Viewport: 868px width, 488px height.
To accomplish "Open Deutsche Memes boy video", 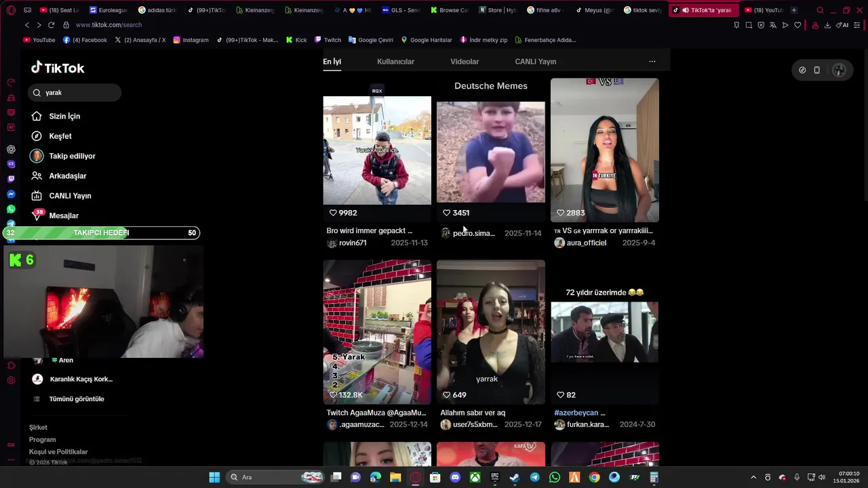I will (491, 150).
